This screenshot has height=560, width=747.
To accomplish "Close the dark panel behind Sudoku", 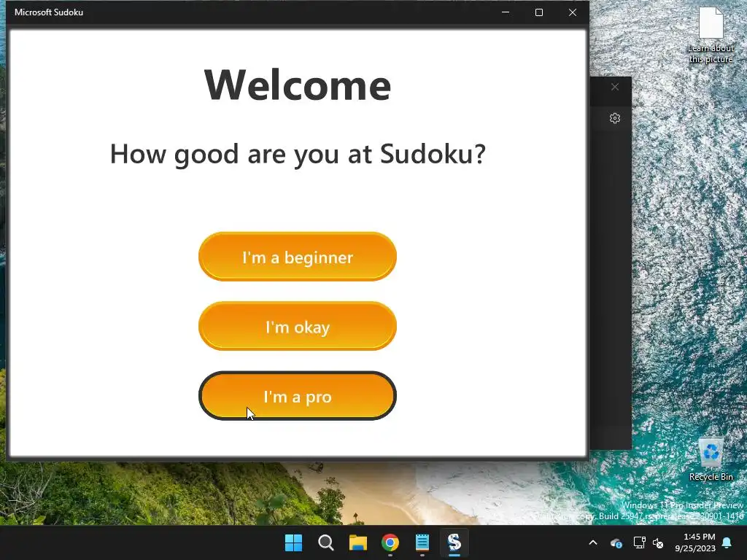I will point(614,87).
